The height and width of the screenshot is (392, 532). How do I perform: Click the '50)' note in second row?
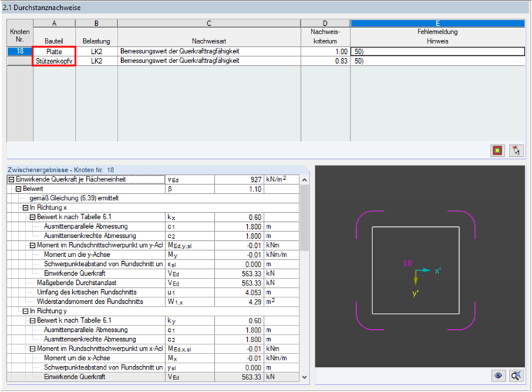coord(437,61)
